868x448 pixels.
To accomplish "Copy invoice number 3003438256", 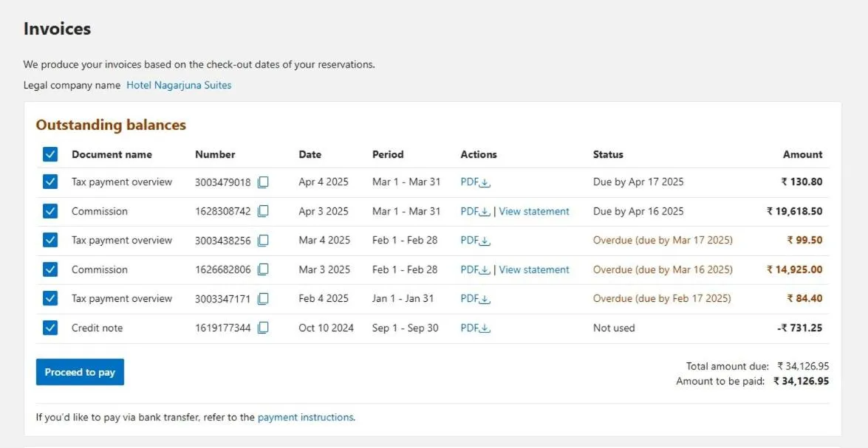I will 263,241.
